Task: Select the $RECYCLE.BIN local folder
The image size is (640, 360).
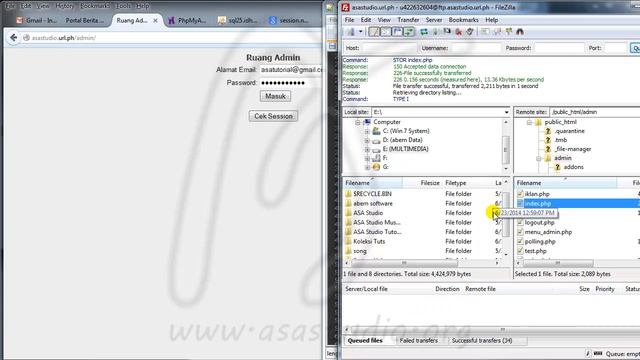Action: coord(372,193)
